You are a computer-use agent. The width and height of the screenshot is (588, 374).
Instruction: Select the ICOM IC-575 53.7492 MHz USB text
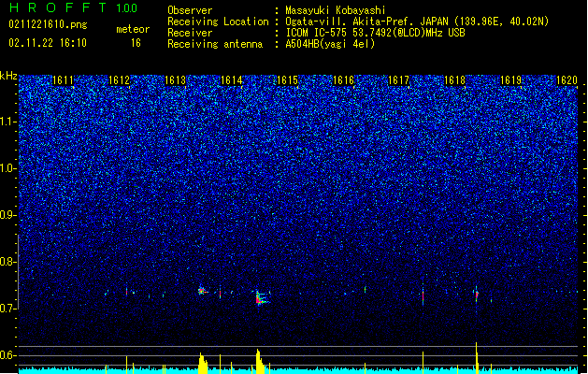pos(376,33)
